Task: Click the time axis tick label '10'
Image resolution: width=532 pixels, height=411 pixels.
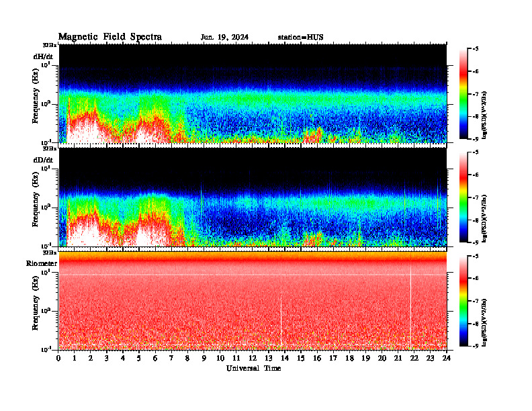Action: point(220,358)
